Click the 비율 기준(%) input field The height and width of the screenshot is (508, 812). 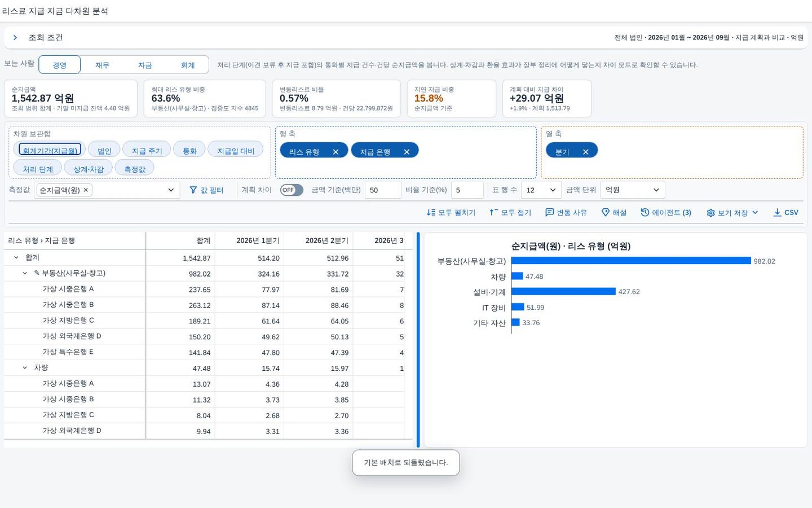coord(467,190)
